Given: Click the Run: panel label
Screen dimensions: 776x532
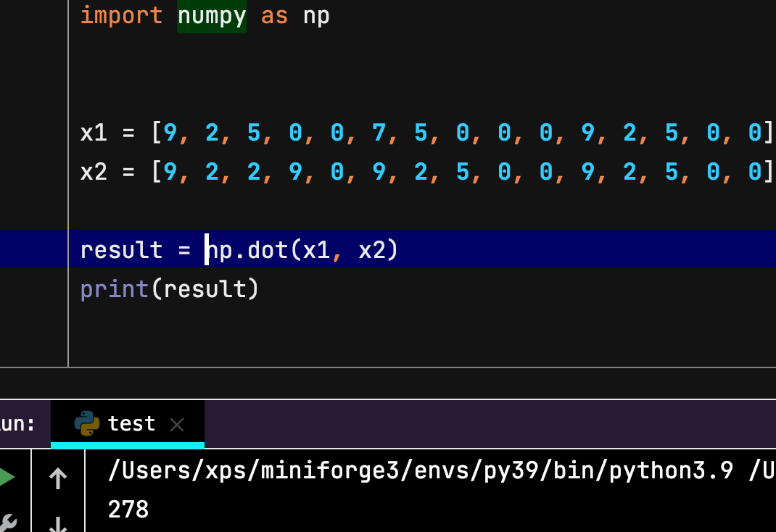Looking at the screenshot, I should pyautogui.click(x=17, y=423).
